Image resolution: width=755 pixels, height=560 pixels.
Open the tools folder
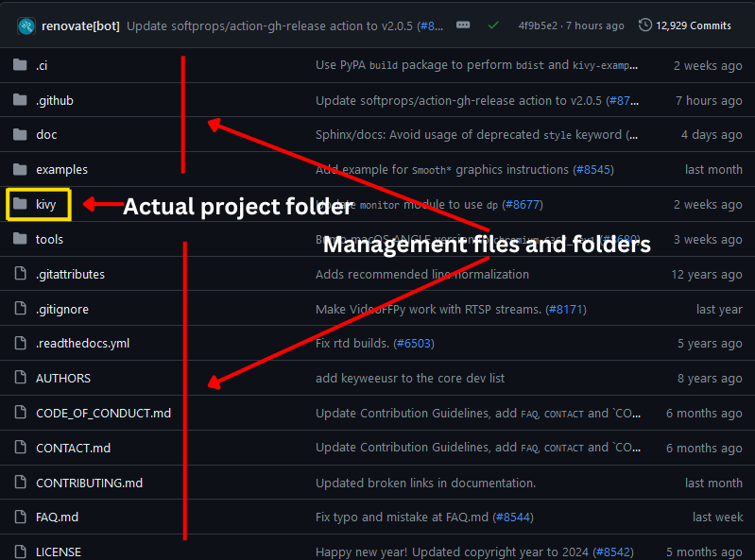point(49,239)
